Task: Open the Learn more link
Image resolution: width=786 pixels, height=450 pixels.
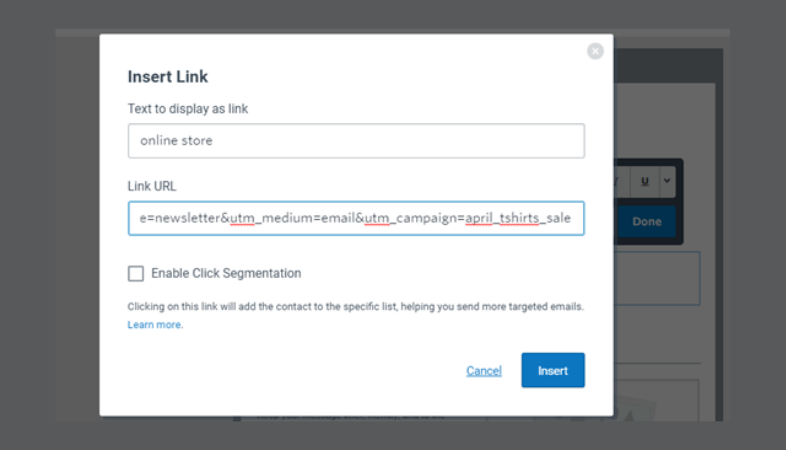Action: coord(155,325)
